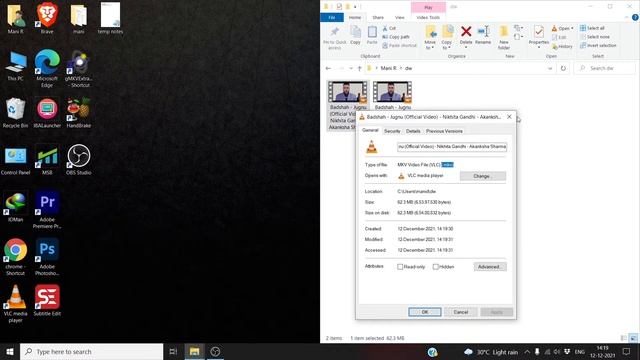Click the Advanced attributes button
The width and height of the screenshot is (640, 360).
(x=490, y=267)
